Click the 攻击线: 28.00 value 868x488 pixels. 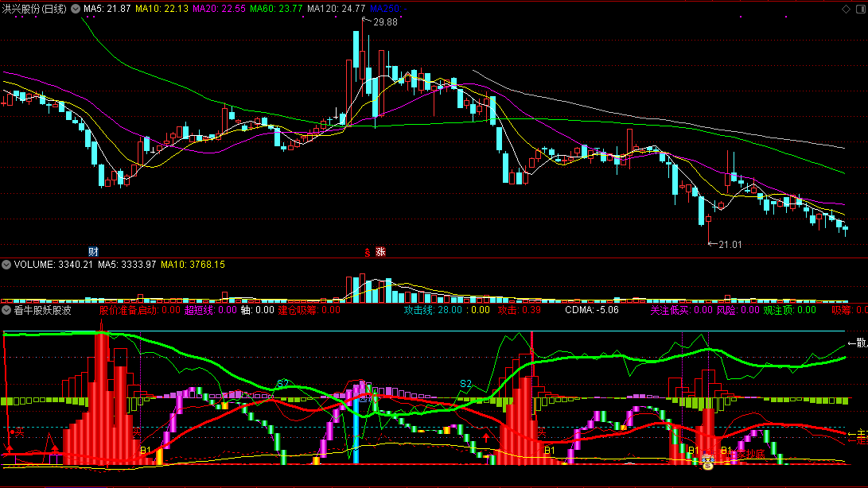point(433,310)
